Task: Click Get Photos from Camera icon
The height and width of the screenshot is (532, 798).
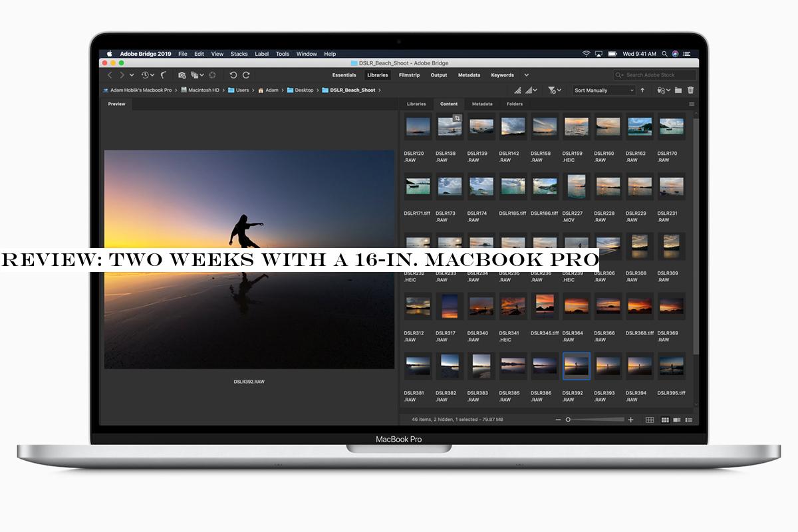Action: (182, 75)
